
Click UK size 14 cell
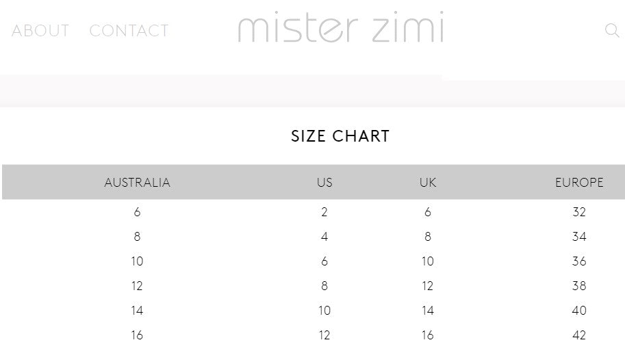[428, 311]
